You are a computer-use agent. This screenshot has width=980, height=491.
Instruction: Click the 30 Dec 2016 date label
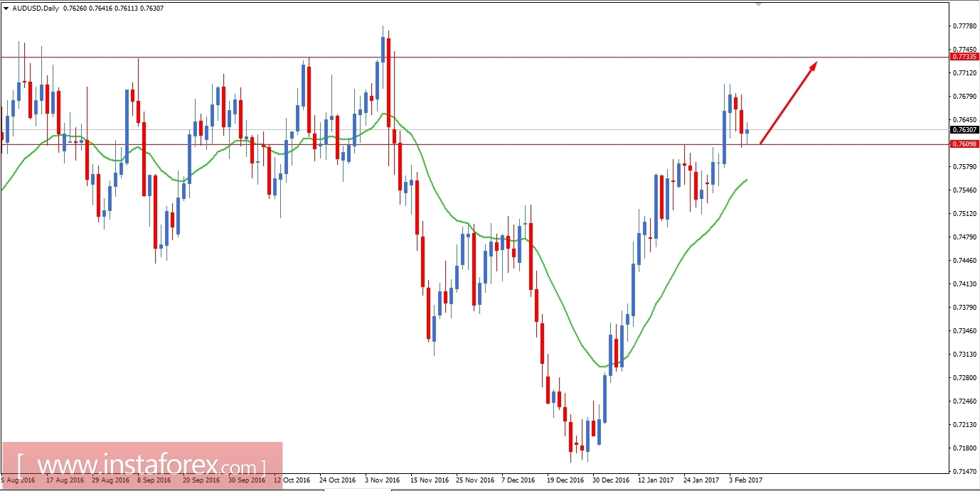tap(611, 480)
